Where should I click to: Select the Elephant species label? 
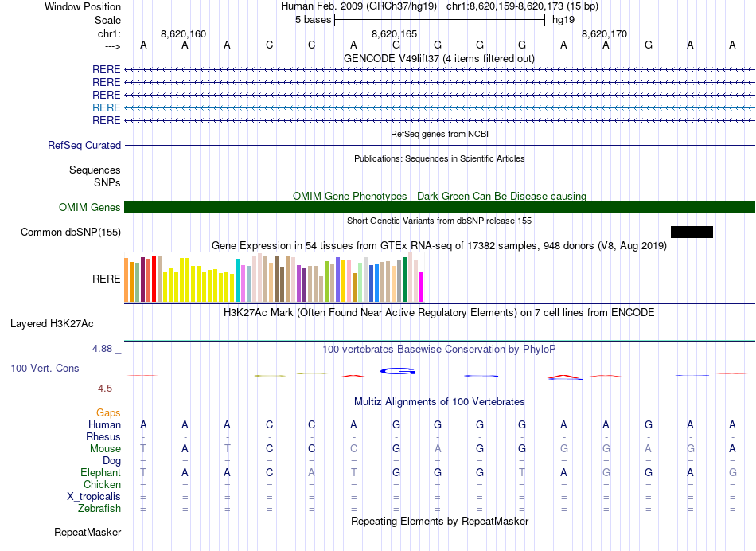tap(100, 472)
